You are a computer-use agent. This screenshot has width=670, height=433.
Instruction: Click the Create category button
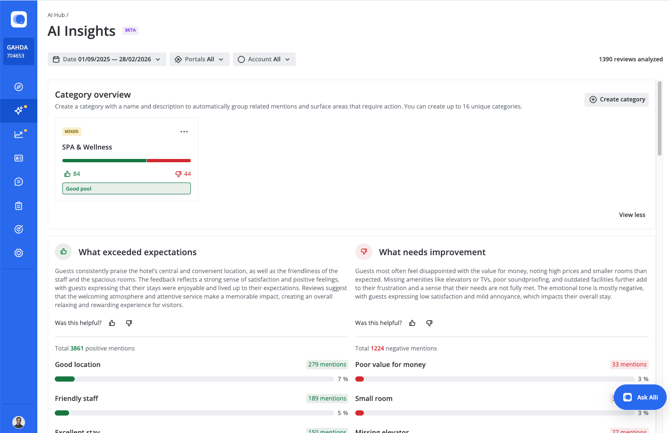point(616,99)
